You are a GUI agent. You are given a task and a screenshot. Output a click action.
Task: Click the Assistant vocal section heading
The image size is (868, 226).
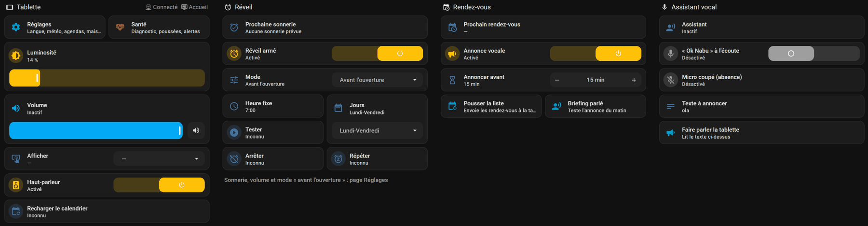click(694, 7)
